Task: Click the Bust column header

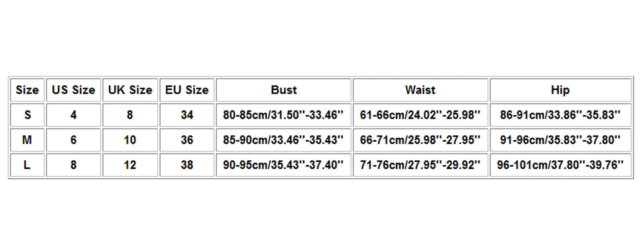Action: (x=283, y=90)
